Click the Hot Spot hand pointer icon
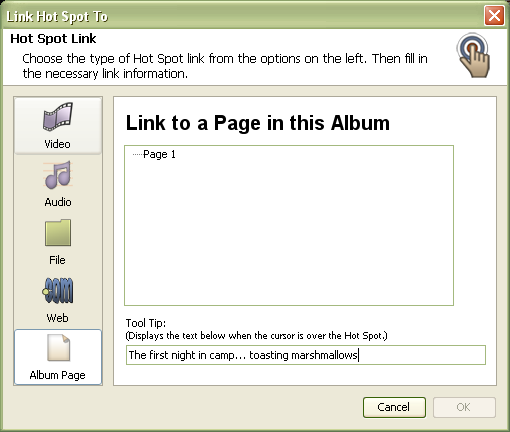This screenshot has height=432, width=510. [473, 55]
